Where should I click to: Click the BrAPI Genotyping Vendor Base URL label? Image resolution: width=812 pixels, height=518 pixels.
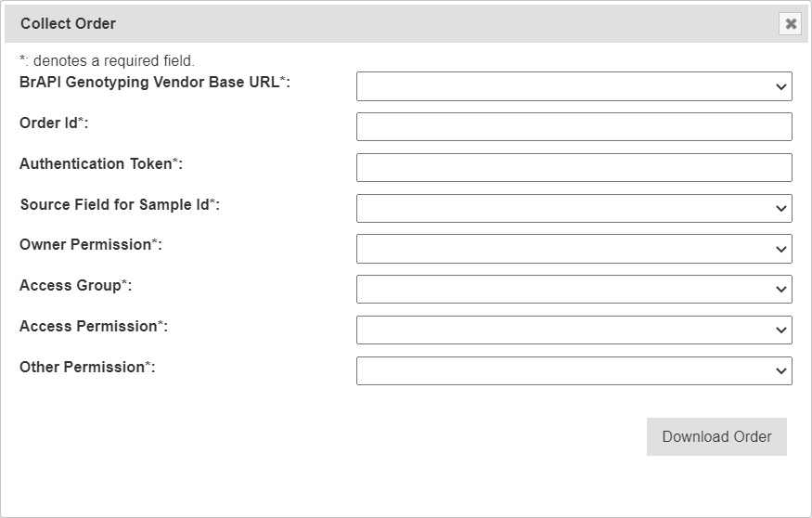[x=154, y=83]
